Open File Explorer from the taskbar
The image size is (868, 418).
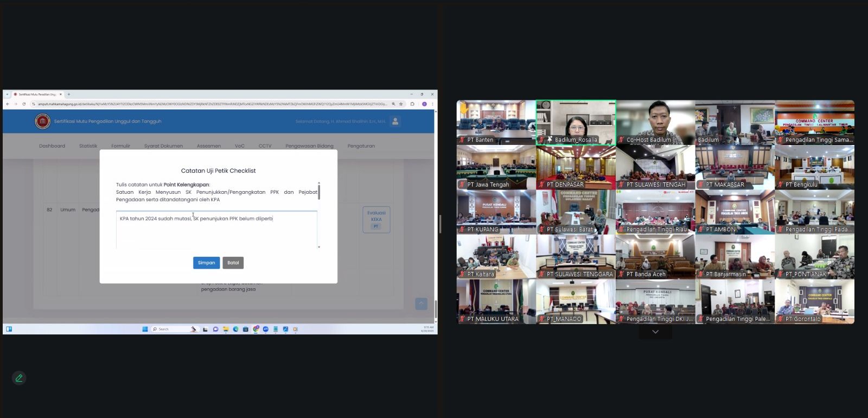coord(226,329)
